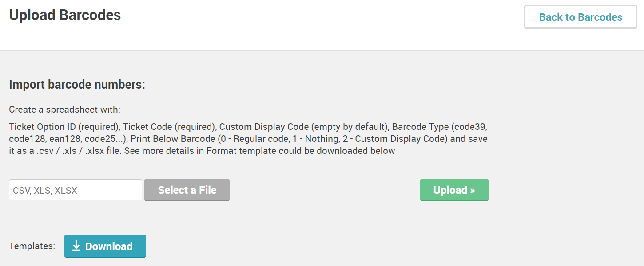The height and width of the screenshot is (266, 644).
Task: Click the download arrow icon beside Templates
Action: point(76,246)
